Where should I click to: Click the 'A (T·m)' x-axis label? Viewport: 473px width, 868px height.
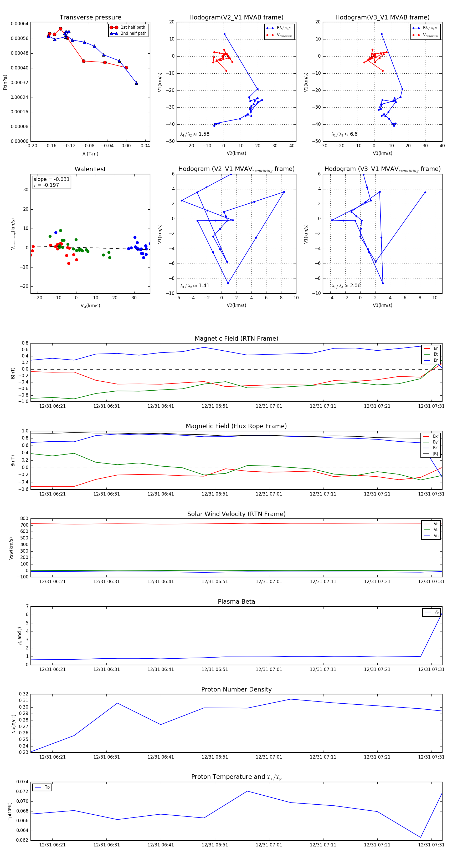[90, 154]
